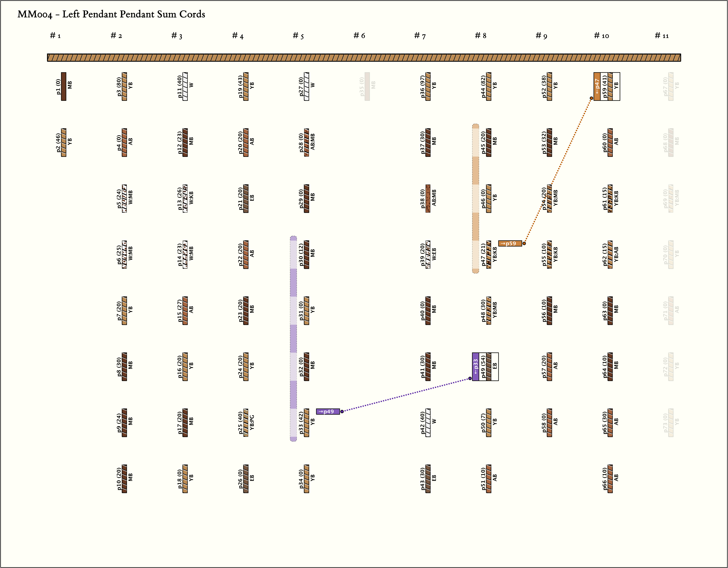This screenshot has width=728, height=568.
Task: Click the striped primary cord bar
Action: [x=364, y=58]
